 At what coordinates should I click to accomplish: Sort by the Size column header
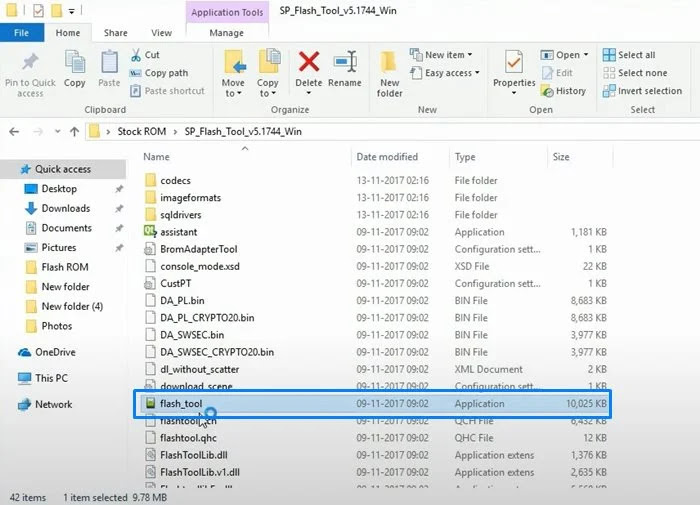(x=561, y=157)
